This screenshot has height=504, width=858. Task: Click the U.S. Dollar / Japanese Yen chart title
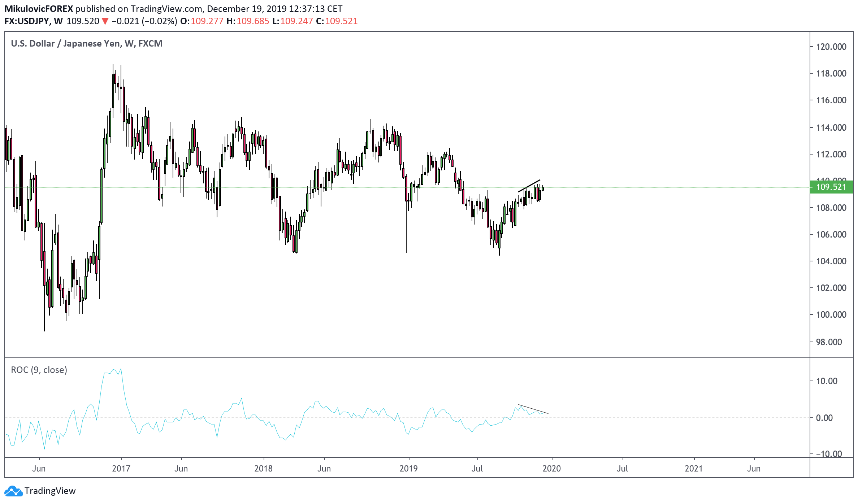[87, 43]
